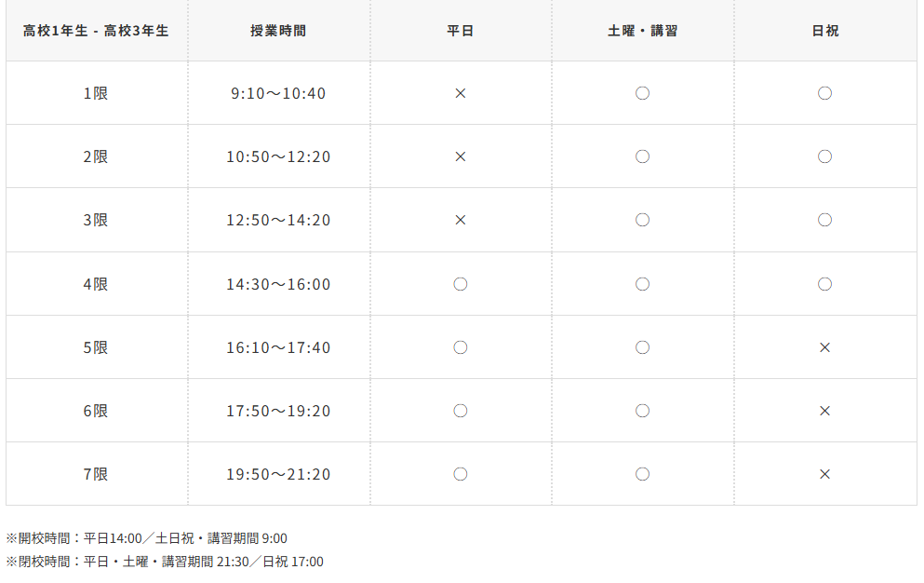
Task: Select the circle for 2限 Sunday/holiday (日祝)
Action: (824, 156)
